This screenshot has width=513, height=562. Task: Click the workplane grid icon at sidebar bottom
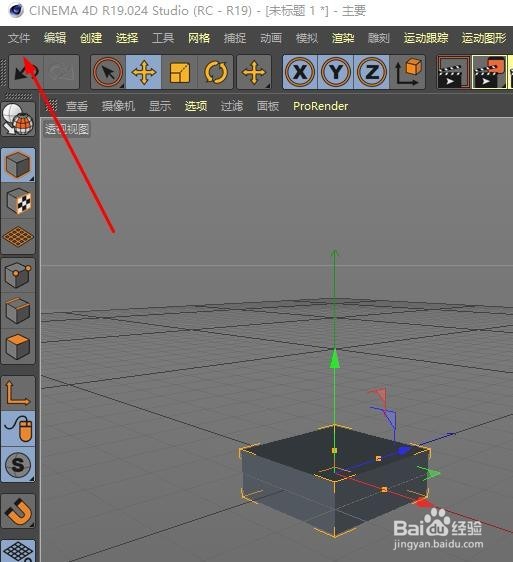[18, 551]
